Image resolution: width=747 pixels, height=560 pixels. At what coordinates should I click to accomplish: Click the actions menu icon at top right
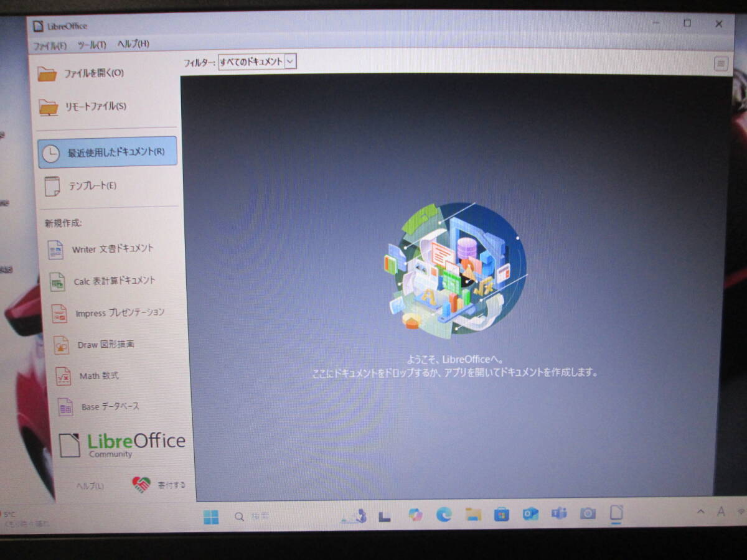[721, 63]
